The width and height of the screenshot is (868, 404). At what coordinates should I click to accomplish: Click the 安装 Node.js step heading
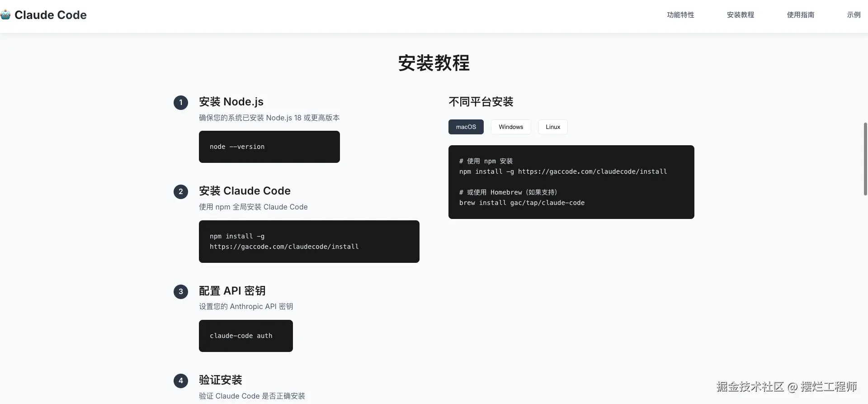point(231,102)
